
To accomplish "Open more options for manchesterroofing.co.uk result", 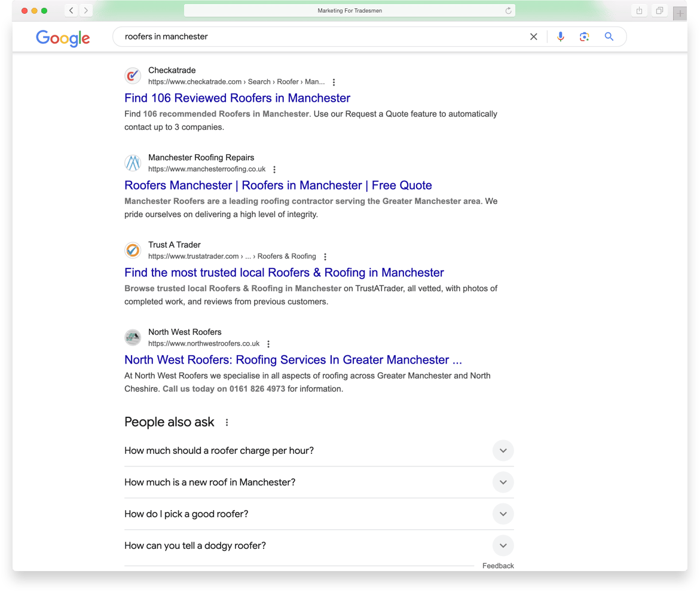I will point(274,170).
